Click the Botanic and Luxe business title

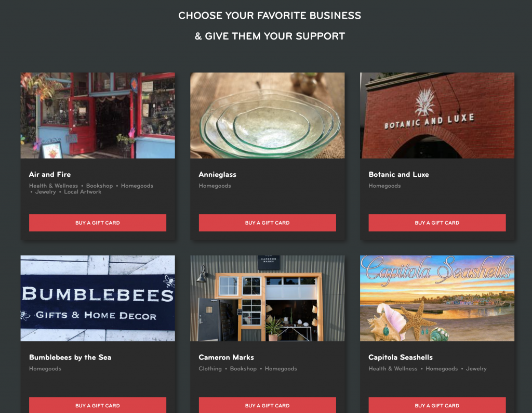(x=398, y=175)
